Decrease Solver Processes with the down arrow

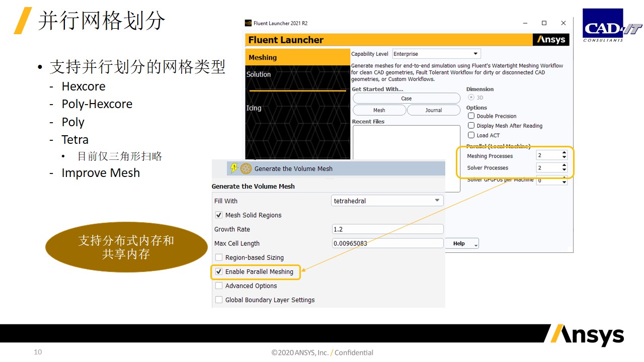(564, 170)
